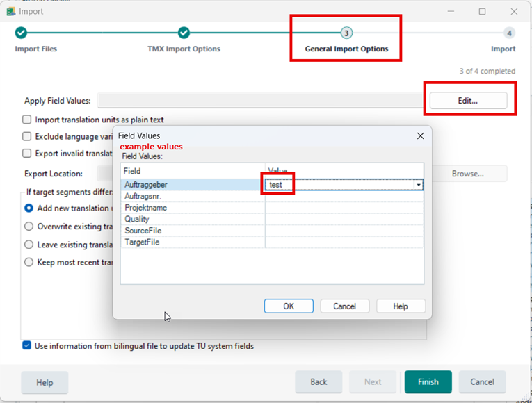Uncheck Use information from bilingual file option
This screenshot has width=532, height=403.
pyautogui.click(x=27, y=346)
